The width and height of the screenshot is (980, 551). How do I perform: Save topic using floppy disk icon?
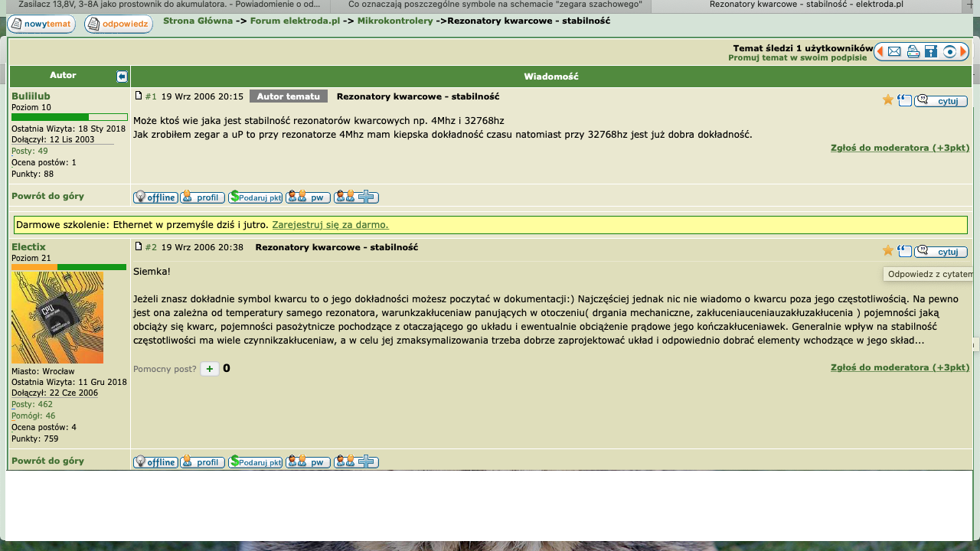931,51
